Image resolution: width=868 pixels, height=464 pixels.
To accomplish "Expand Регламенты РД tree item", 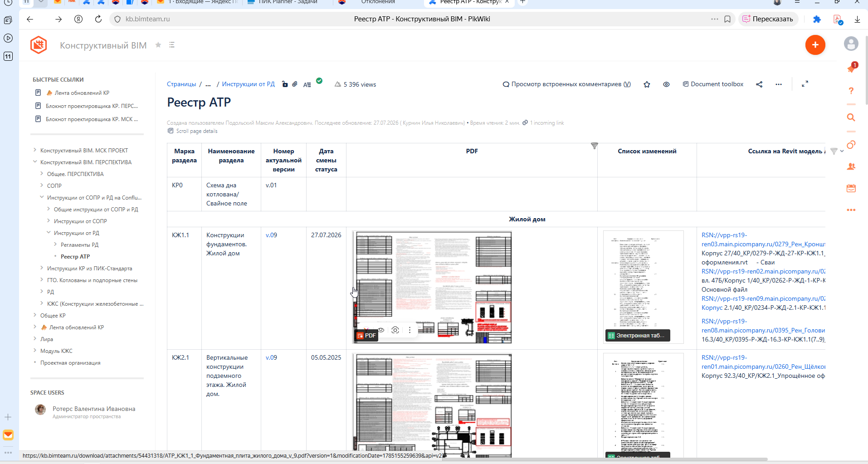I will [x=55, y=244].
